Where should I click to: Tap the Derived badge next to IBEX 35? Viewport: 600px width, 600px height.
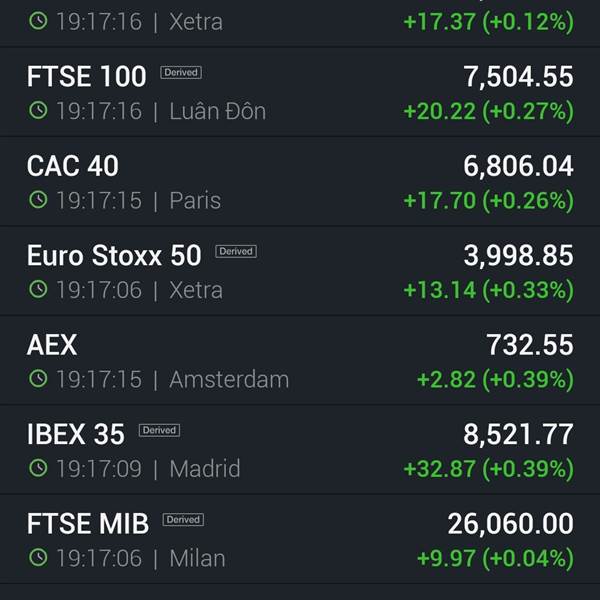point(159,430)
